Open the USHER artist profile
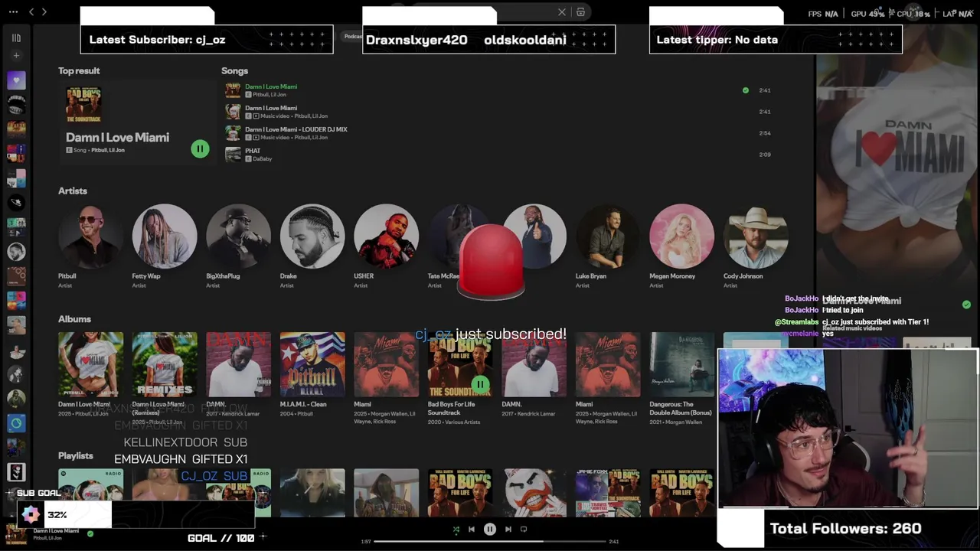The image size is (980, 551). coord(386,236)
